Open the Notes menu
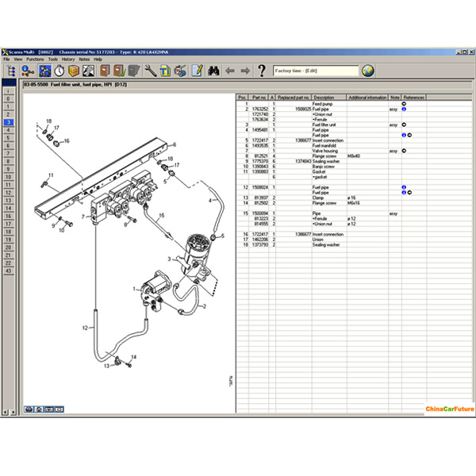 85,59
